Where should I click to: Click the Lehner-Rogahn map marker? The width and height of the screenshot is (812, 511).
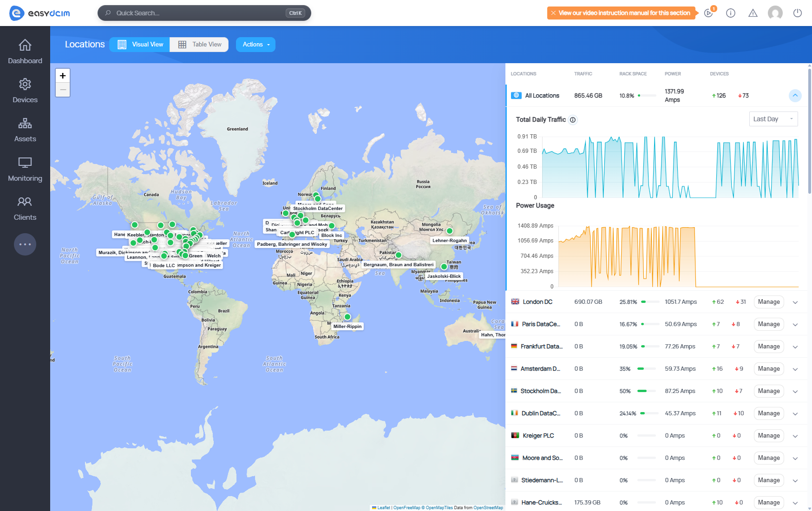[449, 231]
